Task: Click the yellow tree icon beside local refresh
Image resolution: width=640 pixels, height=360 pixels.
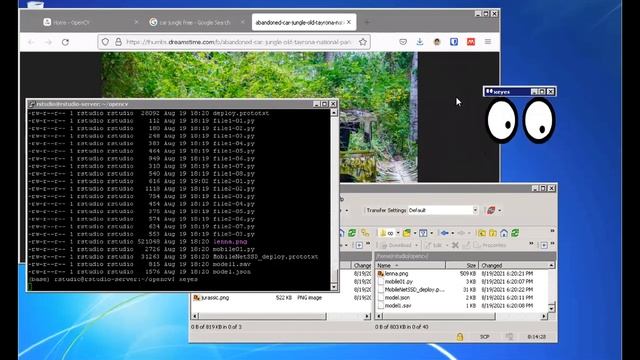Action: point(365,233)
